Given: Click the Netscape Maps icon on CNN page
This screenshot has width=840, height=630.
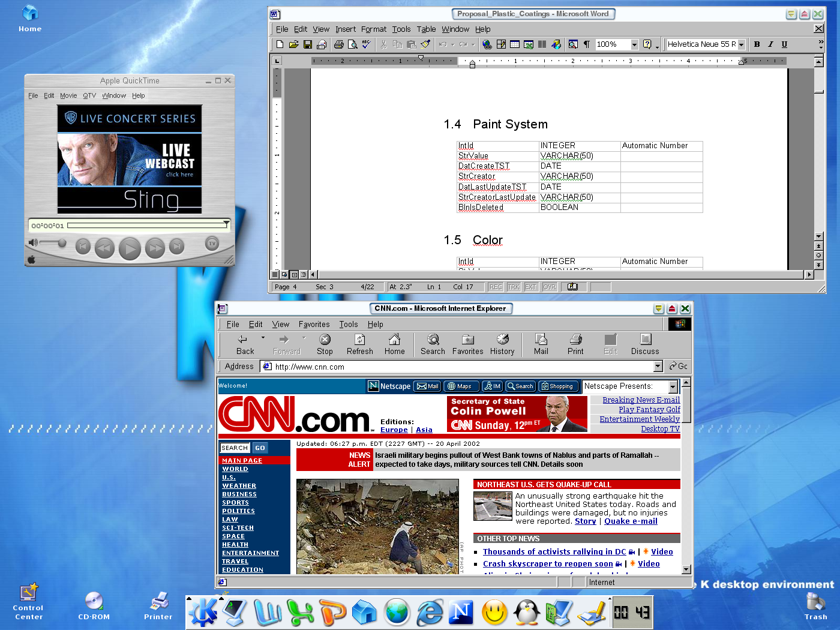Looking at the screenshot, I should [461, 386].
